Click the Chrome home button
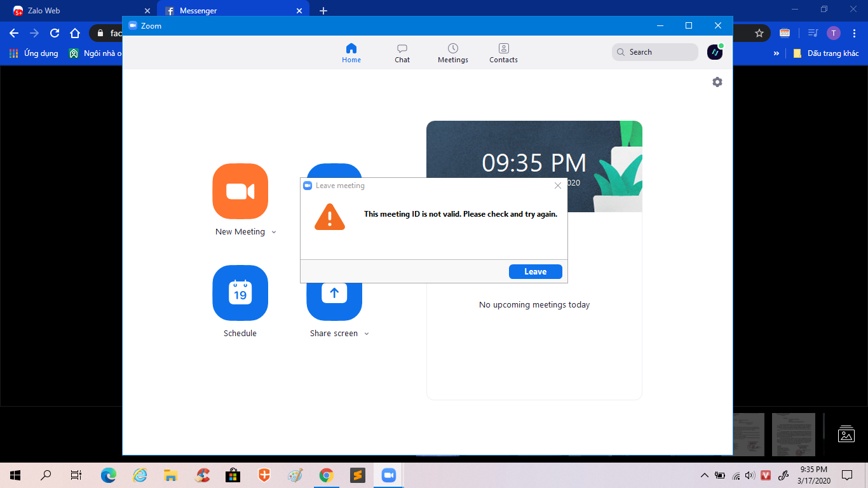The height and width of the screenshot is (488, 868). pos(75,33)
